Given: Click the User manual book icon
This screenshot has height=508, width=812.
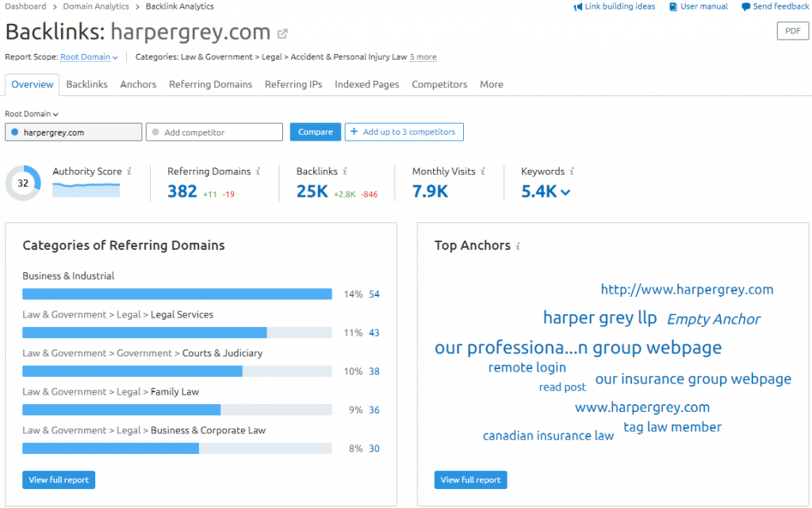Looking at the screenshot, I should [673, 6].
